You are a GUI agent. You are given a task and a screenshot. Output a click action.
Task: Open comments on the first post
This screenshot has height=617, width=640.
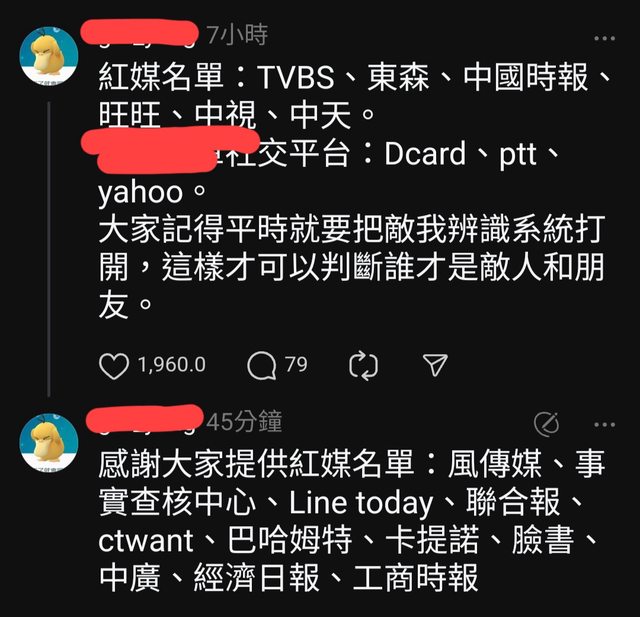coord(262,365)
